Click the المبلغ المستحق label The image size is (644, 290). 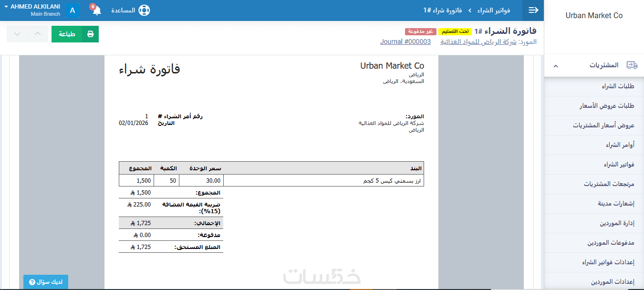(197, 247)
